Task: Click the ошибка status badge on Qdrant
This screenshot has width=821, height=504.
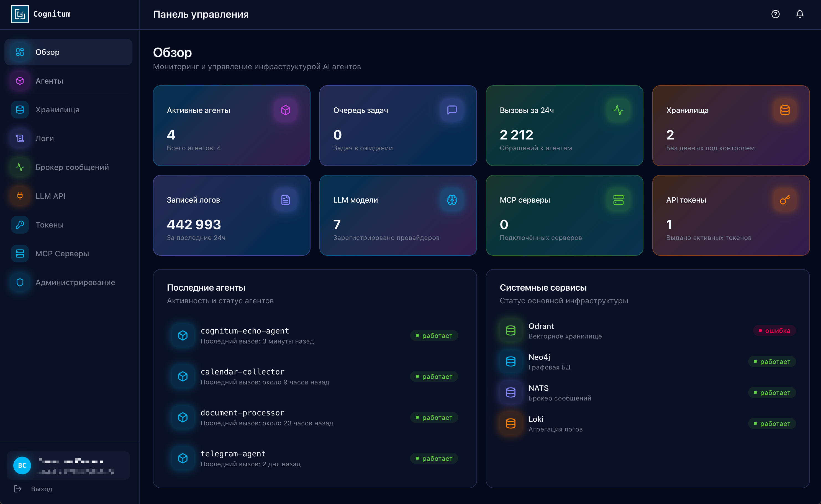Action: click(x=774, y=331)
